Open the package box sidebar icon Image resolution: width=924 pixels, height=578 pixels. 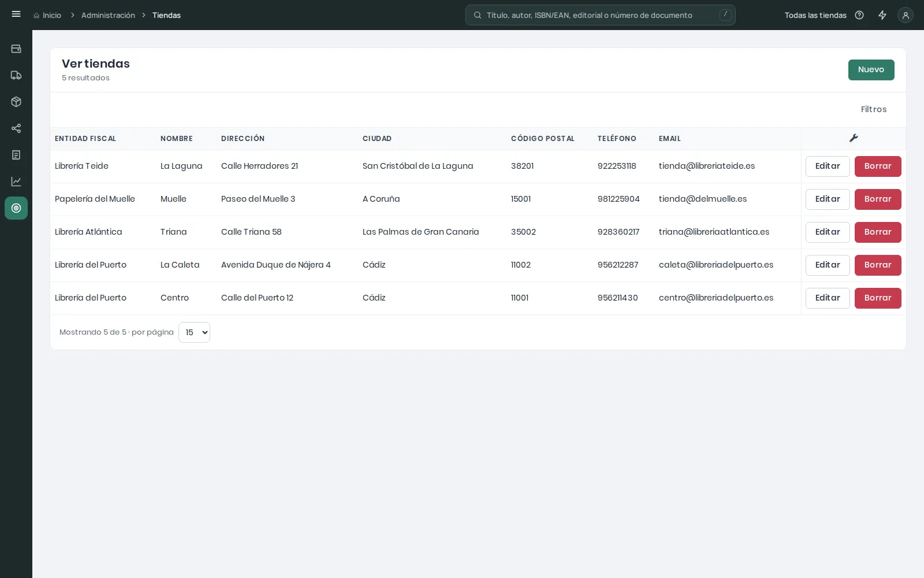(x=16, y=102)
